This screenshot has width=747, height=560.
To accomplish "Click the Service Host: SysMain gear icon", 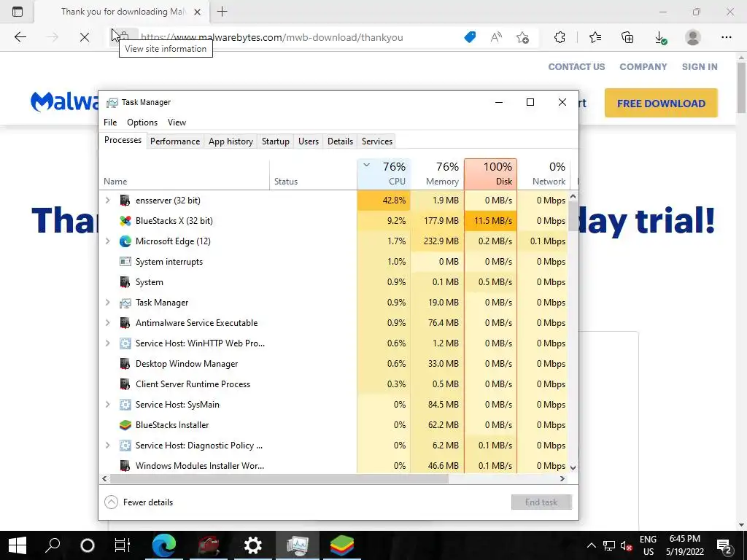I will pyautogui.click(x=125, y=405).
